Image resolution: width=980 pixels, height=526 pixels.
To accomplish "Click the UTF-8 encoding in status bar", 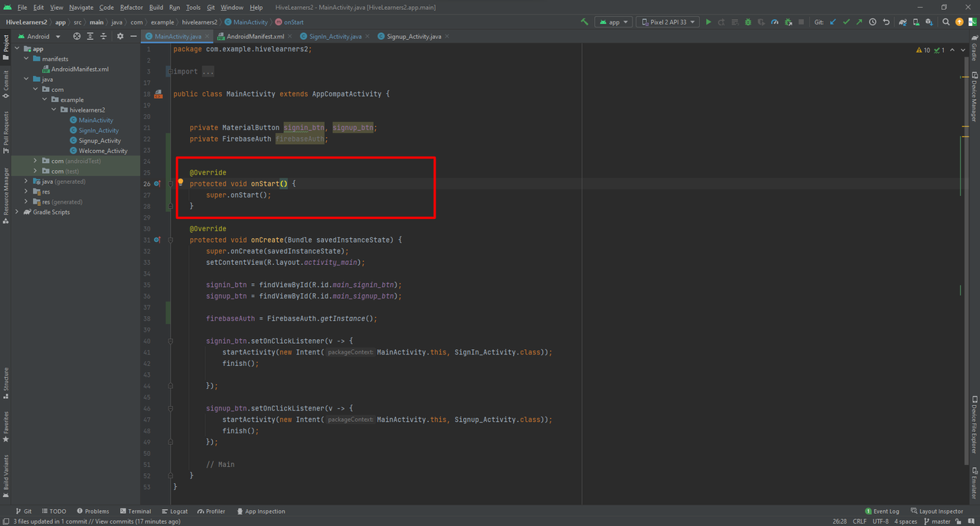I will pos(880,521).
